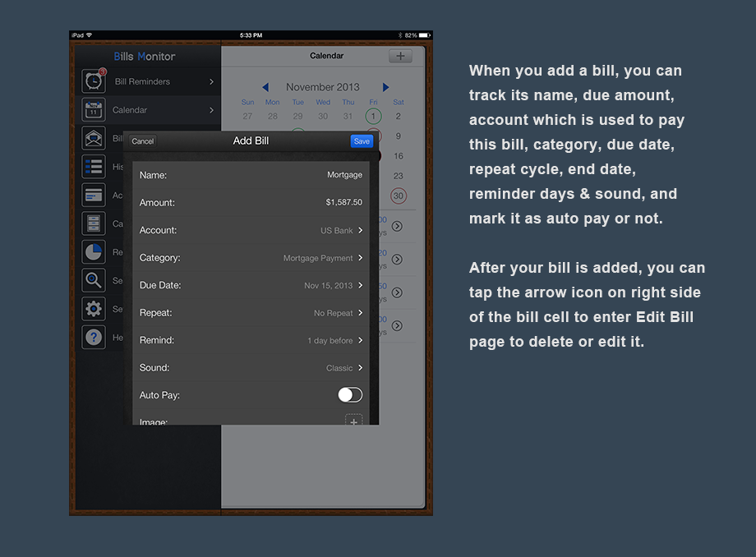Open the Category selector showing Mortgage Payment

point(251,258)
